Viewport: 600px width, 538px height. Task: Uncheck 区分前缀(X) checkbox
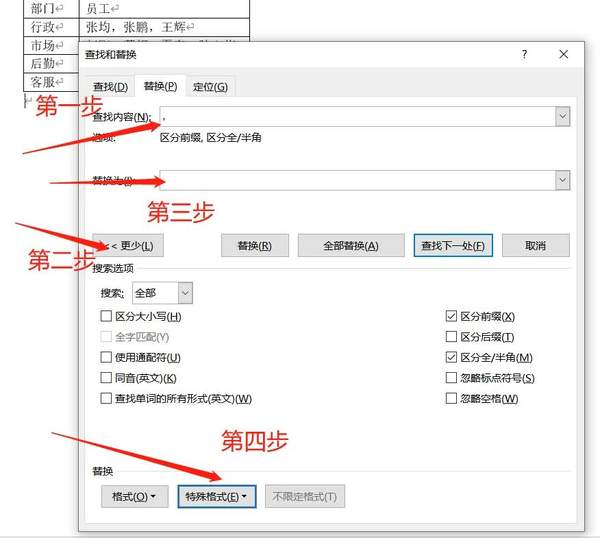coord(451,317)
